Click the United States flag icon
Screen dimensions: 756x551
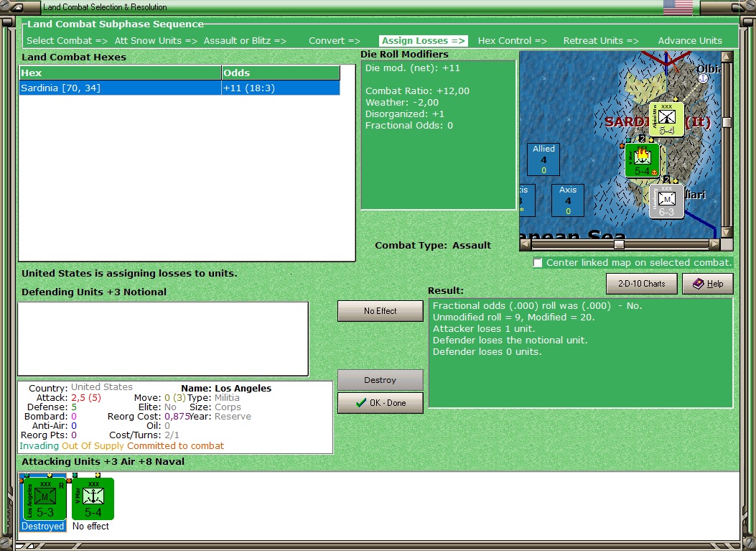coord(678,7)
